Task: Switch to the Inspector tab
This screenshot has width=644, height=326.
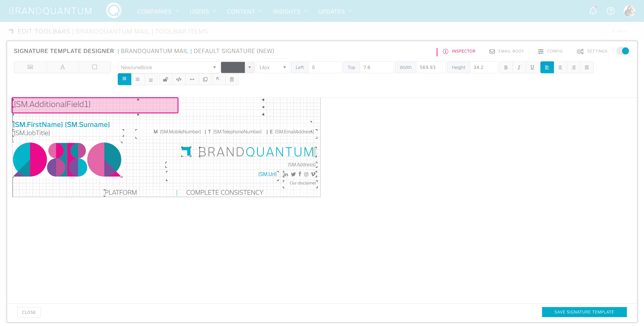Action: [x=459, y=51]
